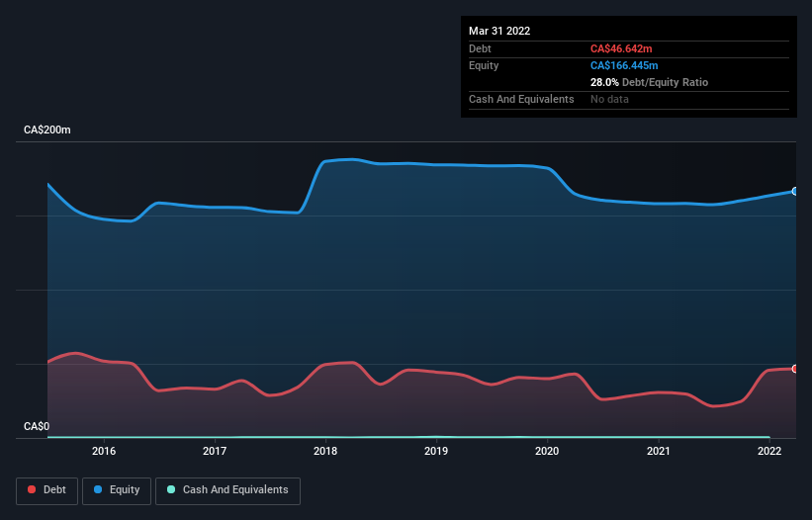This screenshot has height=520, width=812.
Task: Select the Debt endpoint marker on chart
Action: pos(795,369)
